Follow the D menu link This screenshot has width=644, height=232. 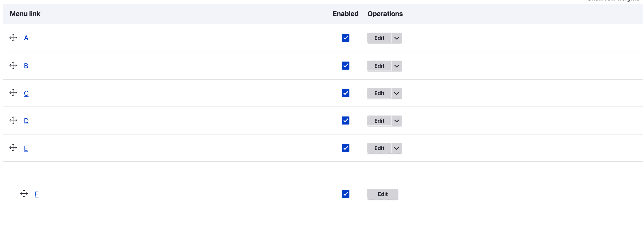26,121
